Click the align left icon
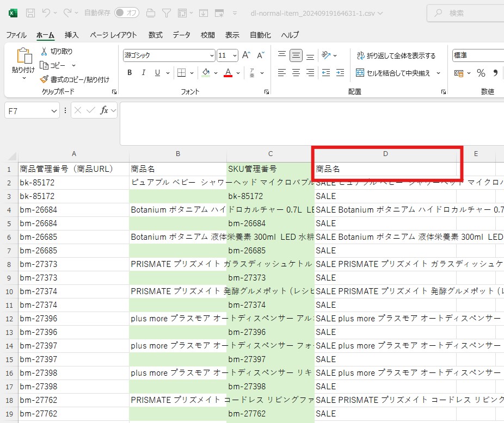 click(282, 73)
